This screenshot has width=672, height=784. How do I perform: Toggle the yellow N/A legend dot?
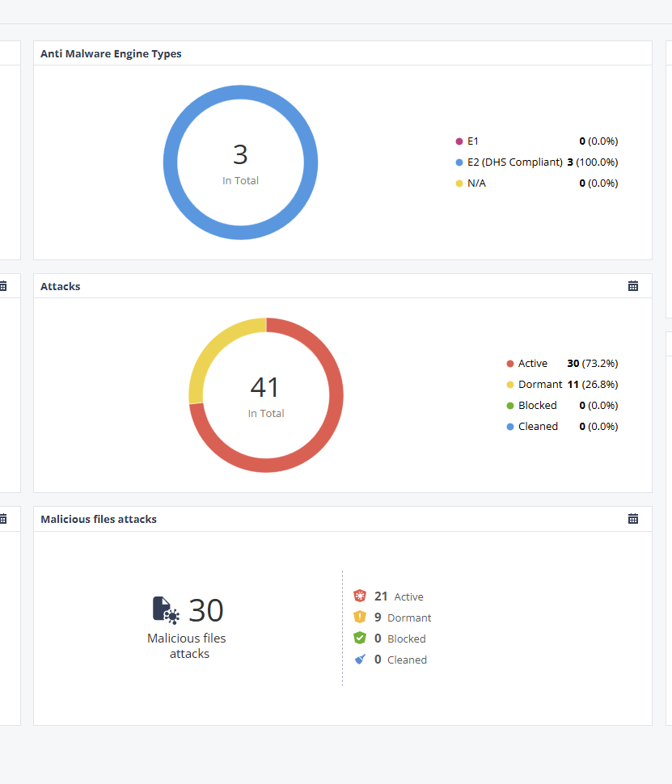(x=459, y=183)
